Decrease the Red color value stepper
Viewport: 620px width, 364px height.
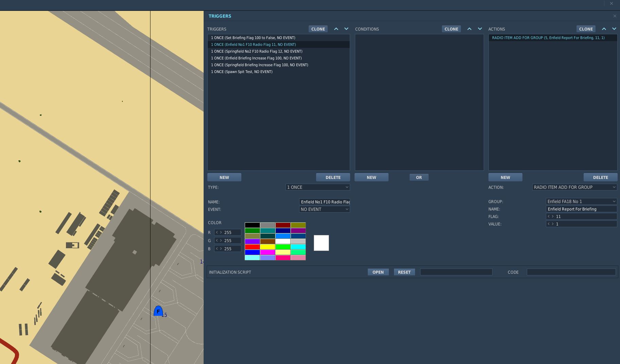217,232
